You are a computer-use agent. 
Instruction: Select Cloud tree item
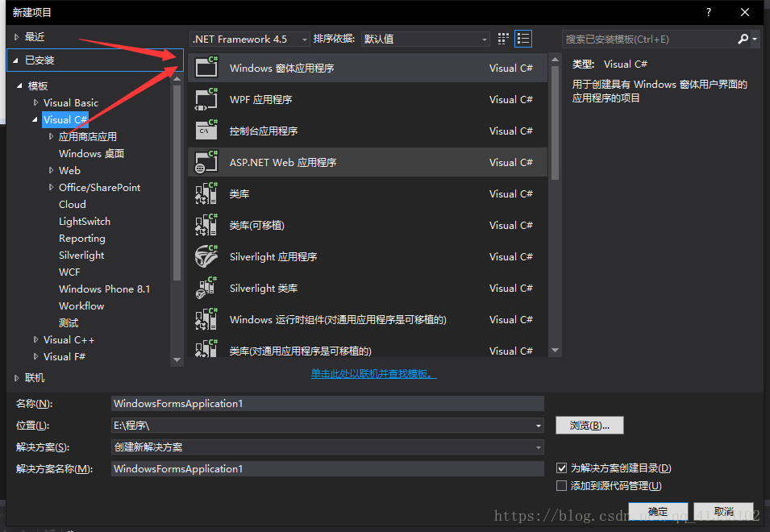(73, 204)
